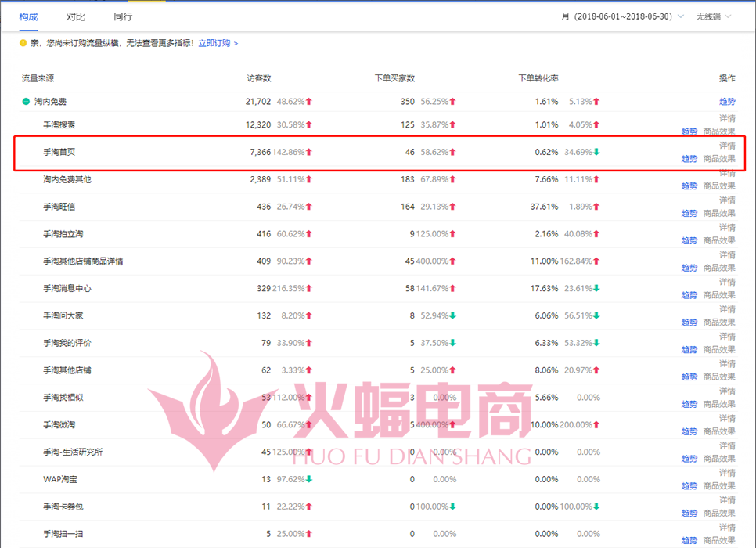Click the green down arrow in 手淘首页 conversion rate
The image size is (756, 548).
coord(596,152)
